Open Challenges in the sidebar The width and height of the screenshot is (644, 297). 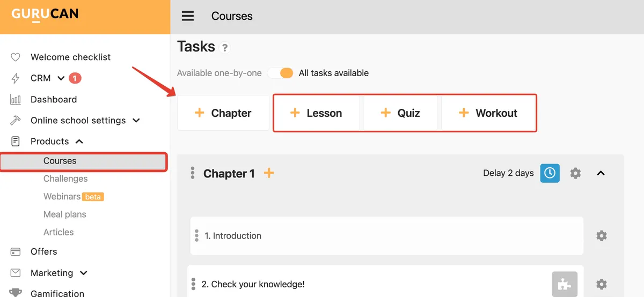tap(65, 179)
